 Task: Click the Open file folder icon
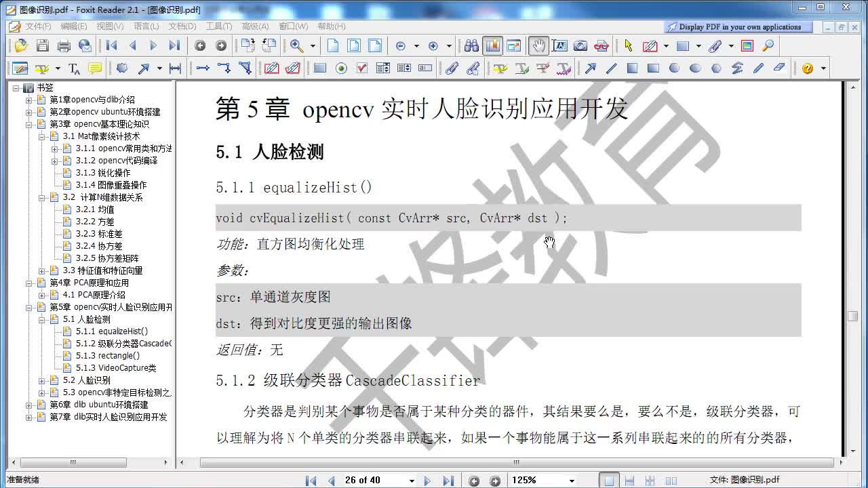point(21,46)
